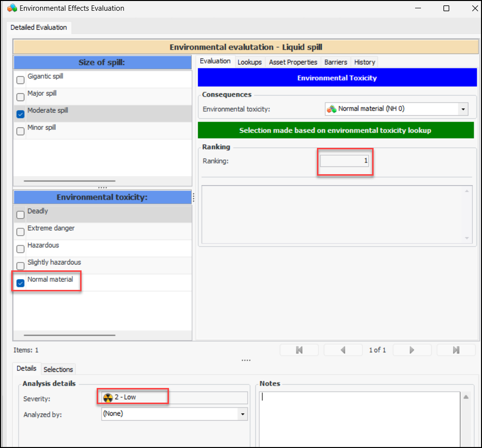Check the Gigantic spill checkbox
482x448 pixels.
click(21, 80)
